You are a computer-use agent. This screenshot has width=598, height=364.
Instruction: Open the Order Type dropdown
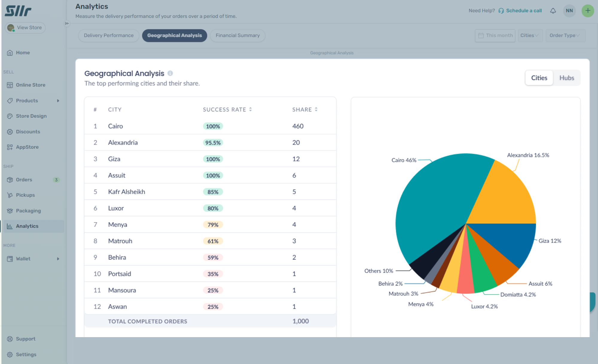pyautogui.click(x=565, y=36)
